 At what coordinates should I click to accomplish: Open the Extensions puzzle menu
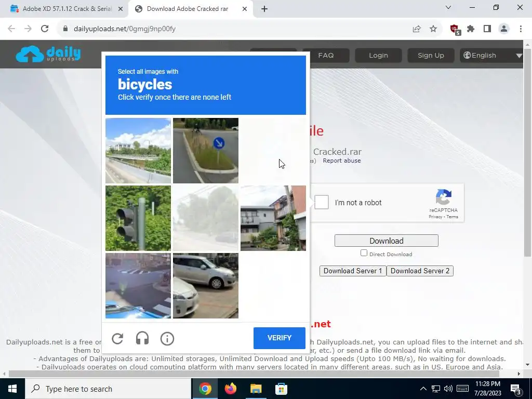471,29
